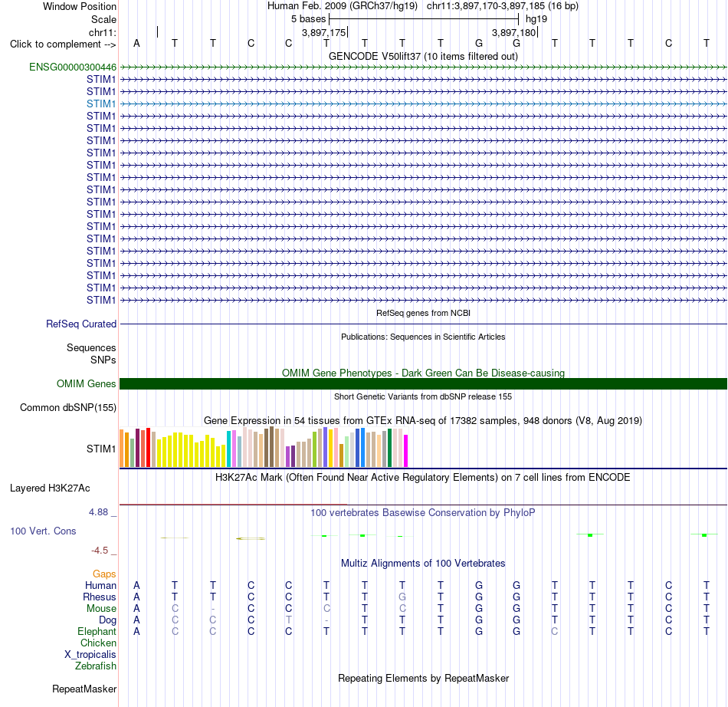
Task: Click the Sequences publications label
Action: click(91, 347)
